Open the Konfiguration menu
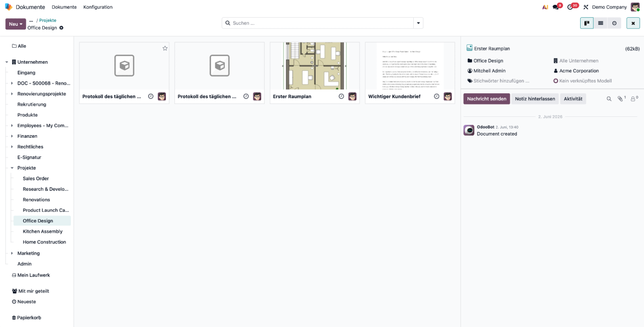Image resolution: width=644 pixels, height=327 pixels. (98, 7)
